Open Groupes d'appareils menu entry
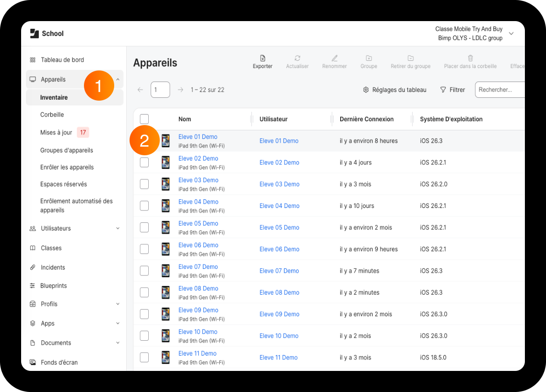The width and height of the screenshot is (546, 392). [67, 150]
